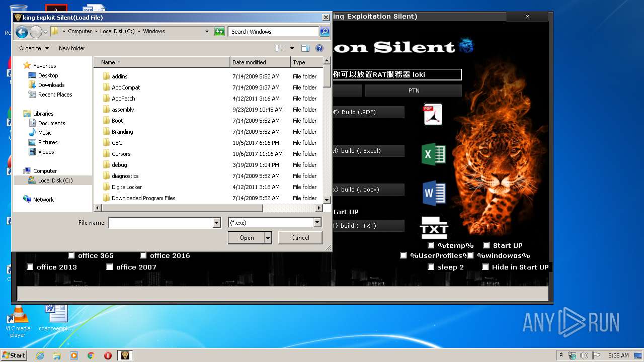Show hidden tray icons
The width and height of the screenshot is (644, 362).
(561, 355)
